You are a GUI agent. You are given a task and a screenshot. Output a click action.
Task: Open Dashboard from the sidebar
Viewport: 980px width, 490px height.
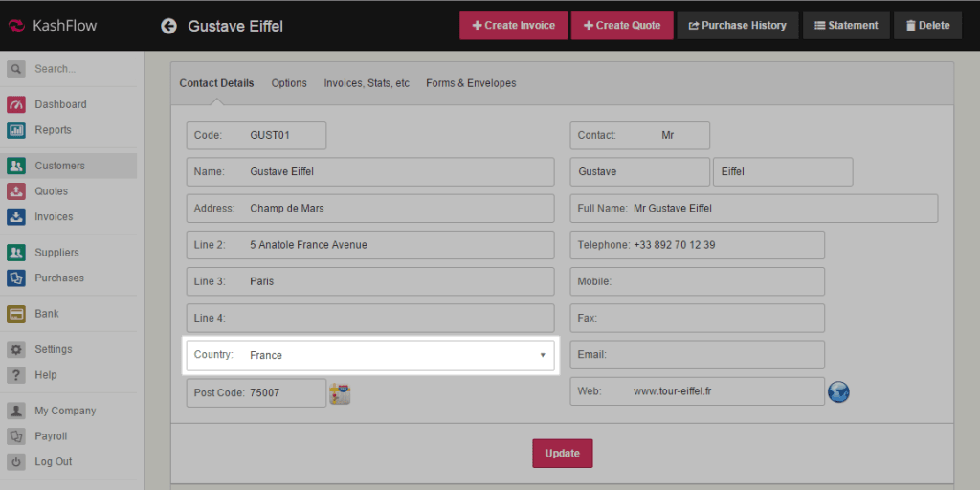(60, 104)
